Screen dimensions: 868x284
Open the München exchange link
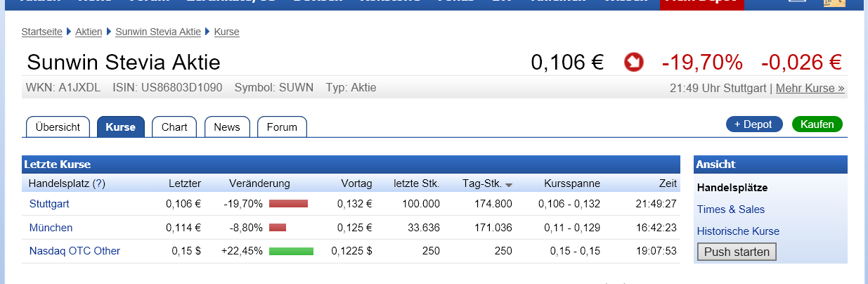click(51, 228)
